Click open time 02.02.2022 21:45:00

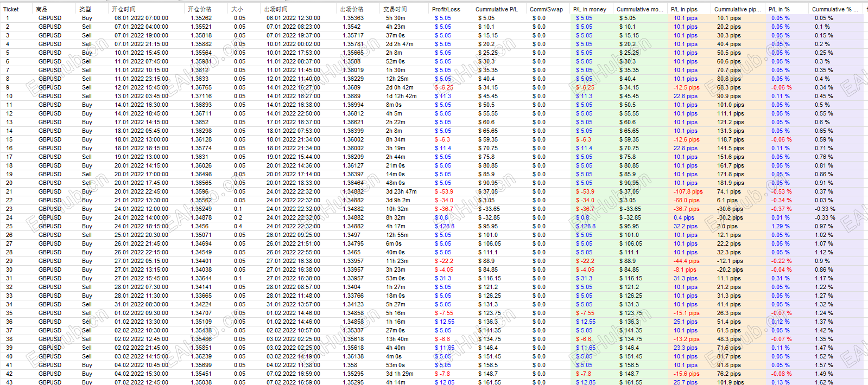[x=141, y=348]
